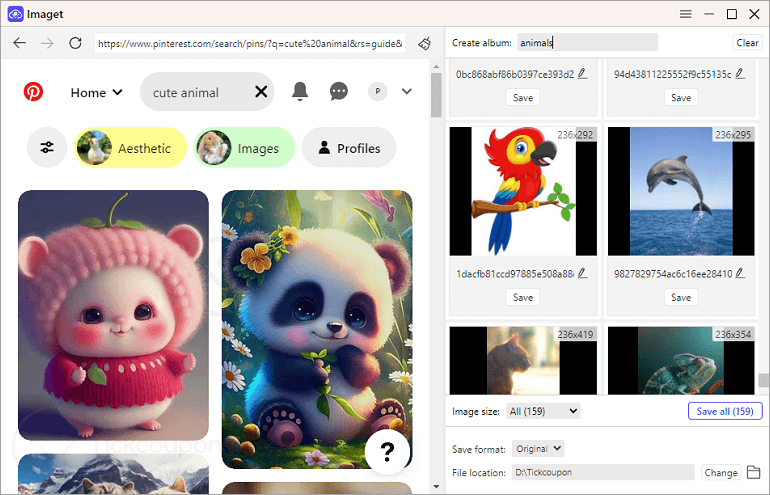Select the chameleon image thumbnail

681,360
